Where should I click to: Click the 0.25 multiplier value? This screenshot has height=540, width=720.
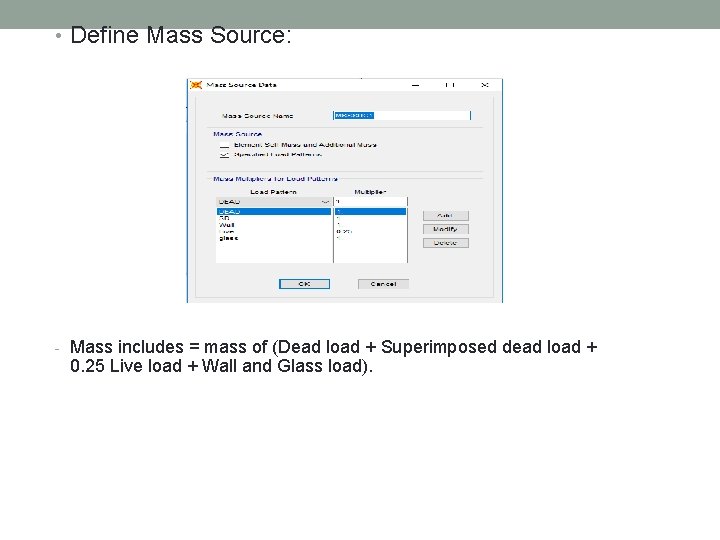[344, 232]
